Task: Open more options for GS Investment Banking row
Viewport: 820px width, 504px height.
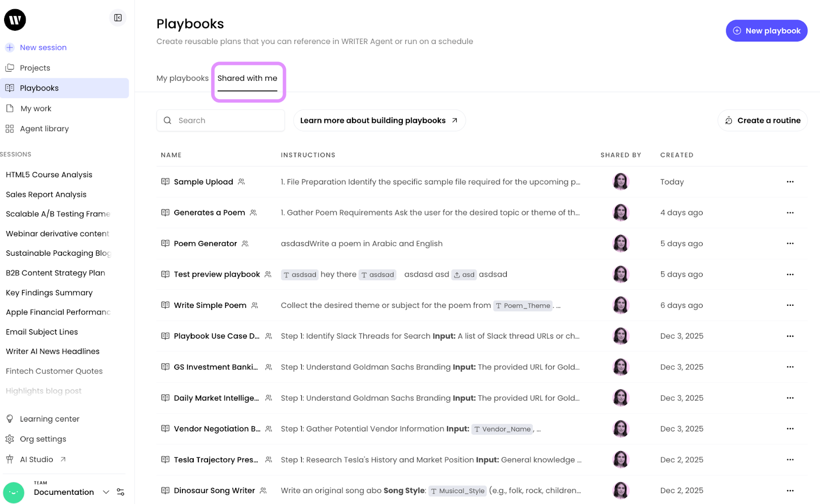Action: pyautogui.click(x=790, y=367)
